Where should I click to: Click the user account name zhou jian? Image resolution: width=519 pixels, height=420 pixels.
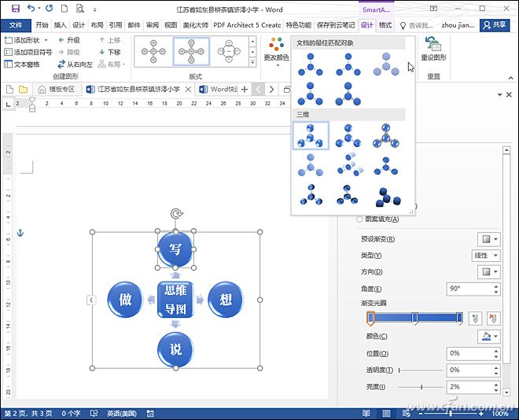[x=458, y=25]
